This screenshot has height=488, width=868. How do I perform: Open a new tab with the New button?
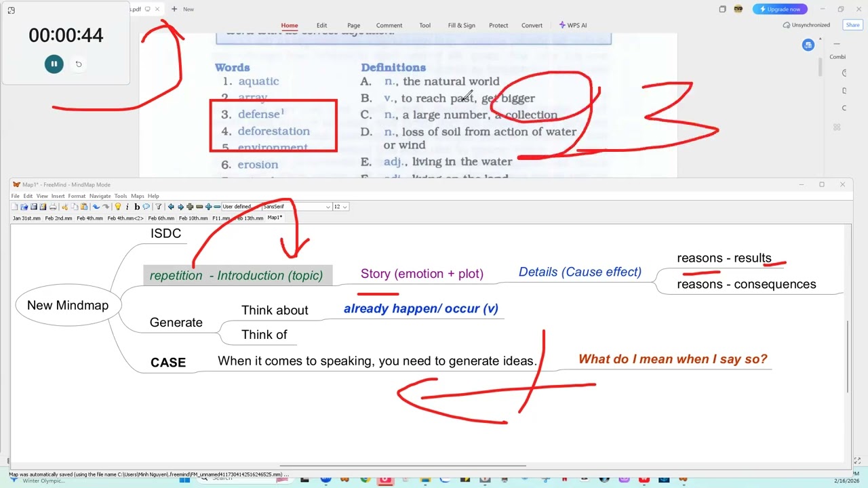(182, 9)
